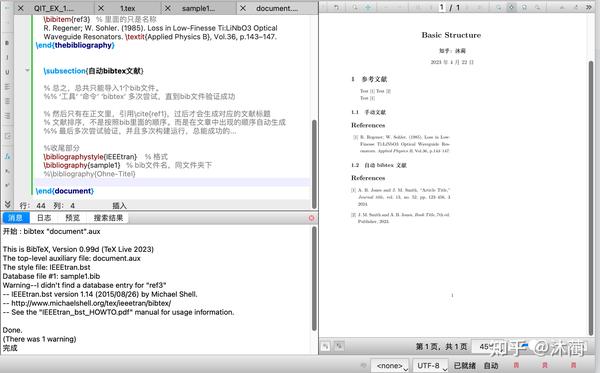Close the bottom messages panel
This screenshot has width=600, height=373.
[311, 218]
